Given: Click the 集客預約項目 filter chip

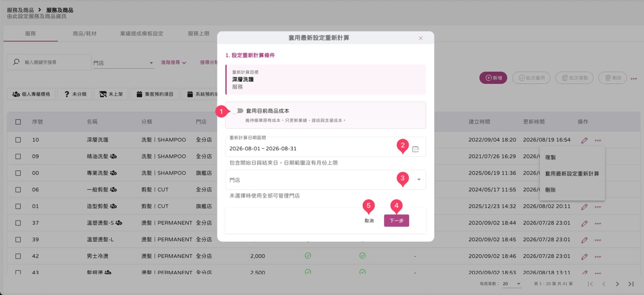Looking at the screenshot, I should pyautogui.click(x=155, y=94).
